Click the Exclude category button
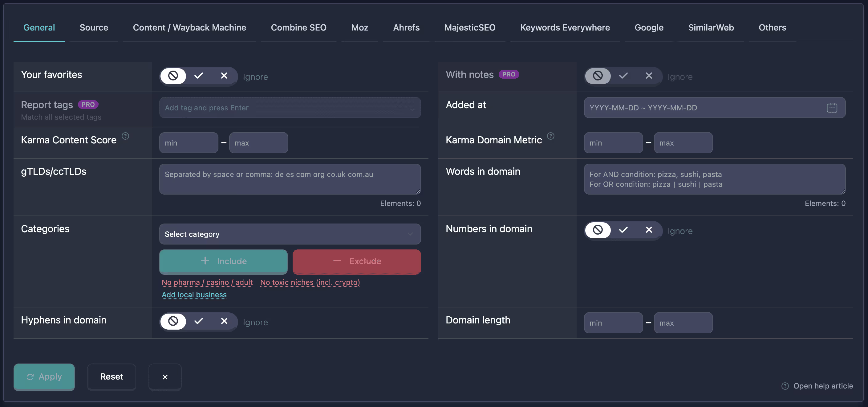This screenshot has width=868, height=407. pos(356,261)
